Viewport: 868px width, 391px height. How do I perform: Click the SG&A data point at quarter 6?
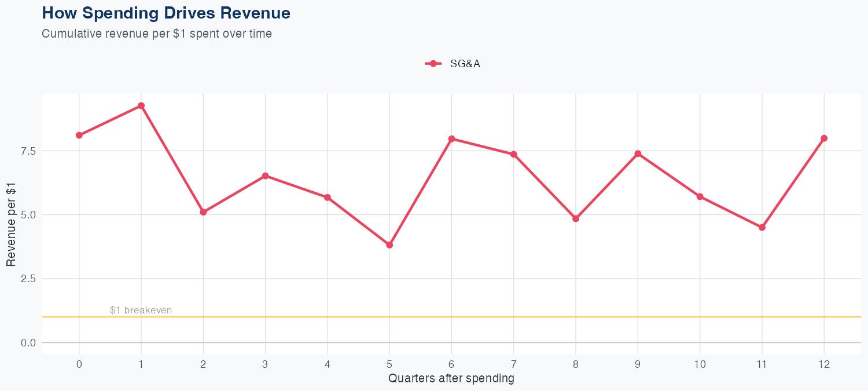pos(451,139)
